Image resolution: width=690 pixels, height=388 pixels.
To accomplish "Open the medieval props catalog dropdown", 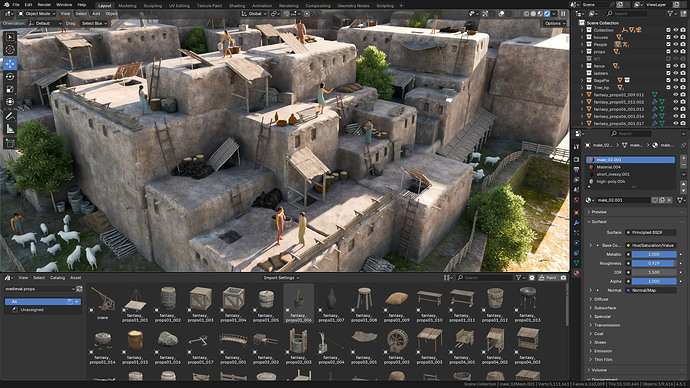I will (40, 289).
